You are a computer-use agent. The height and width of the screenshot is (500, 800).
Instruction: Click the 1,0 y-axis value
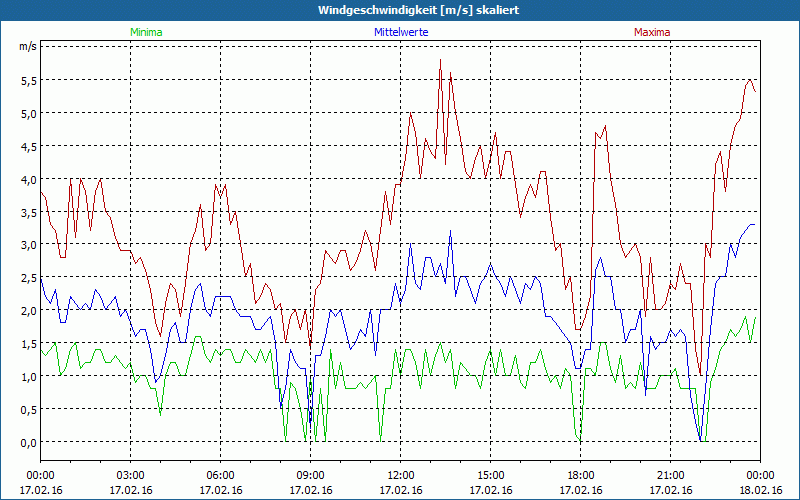pyautogui.click(x=29, y=377)
